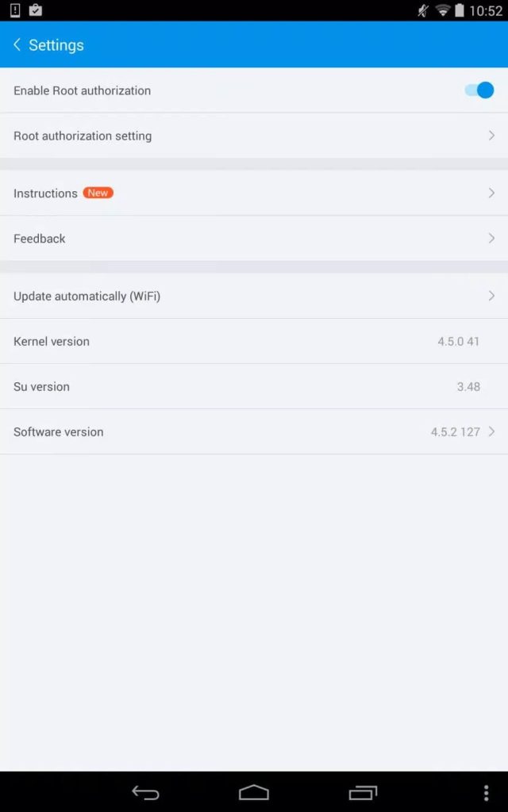Open the Feedback row chevron
This screenshot has width=508, height=812.
point(491,238)
